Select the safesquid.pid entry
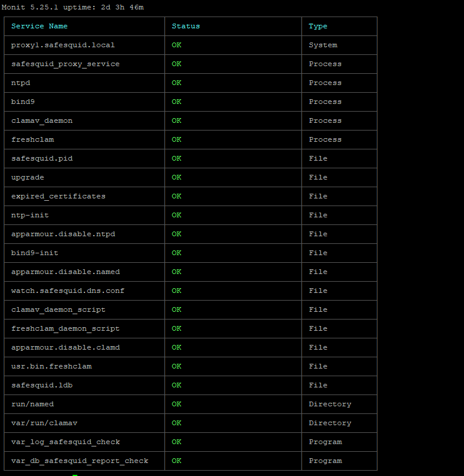Image resolution: width=464 pixels, height=476 pixels. click(x=42, y=158)
